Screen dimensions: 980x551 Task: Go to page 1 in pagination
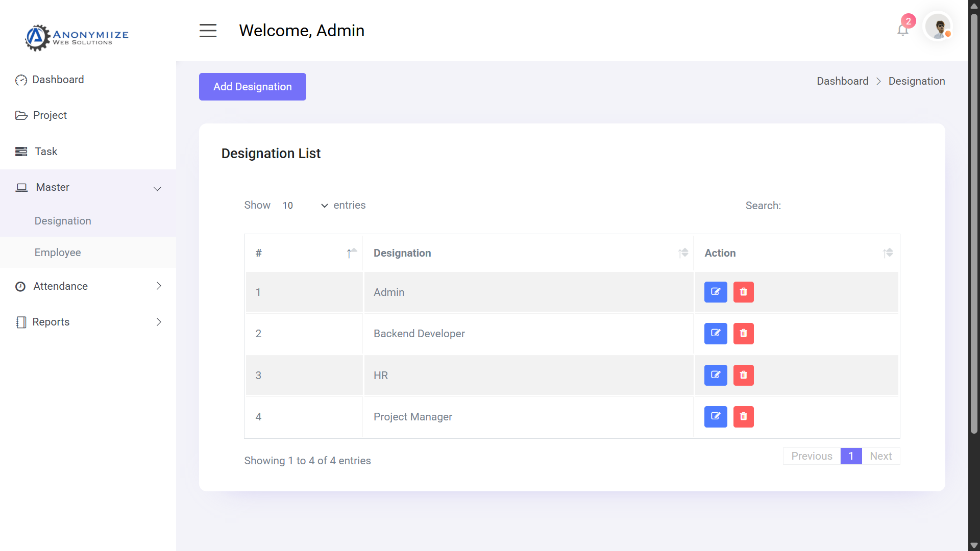coord(851,456)
